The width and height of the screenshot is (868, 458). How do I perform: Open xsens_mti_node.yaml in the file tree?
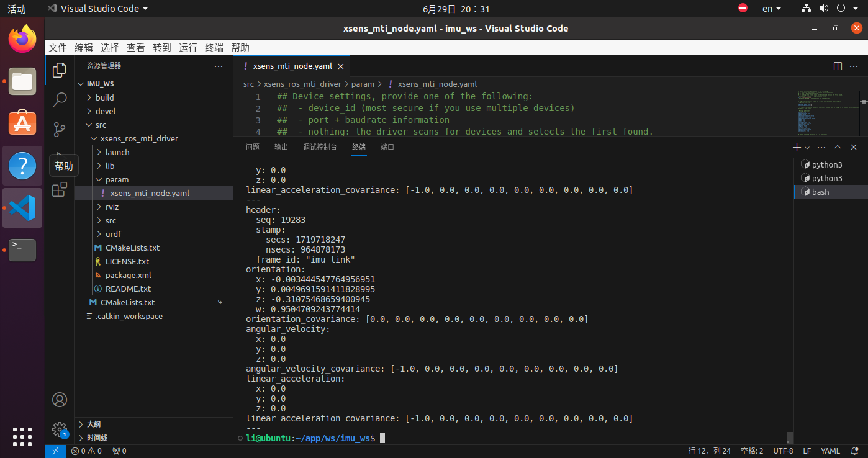pyautogui.click(x=153, y=193)
